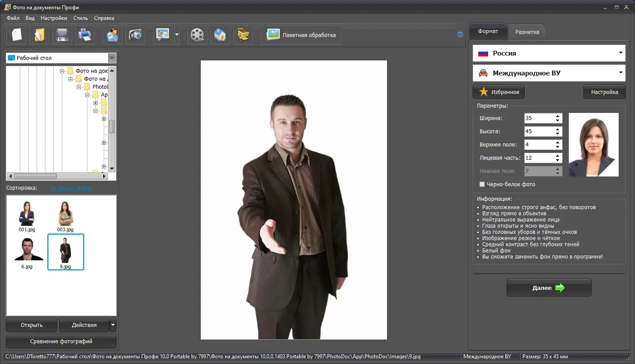Click the new blank document icon
Viewport: 635px width, 364px height.
[x=17, y=35]
